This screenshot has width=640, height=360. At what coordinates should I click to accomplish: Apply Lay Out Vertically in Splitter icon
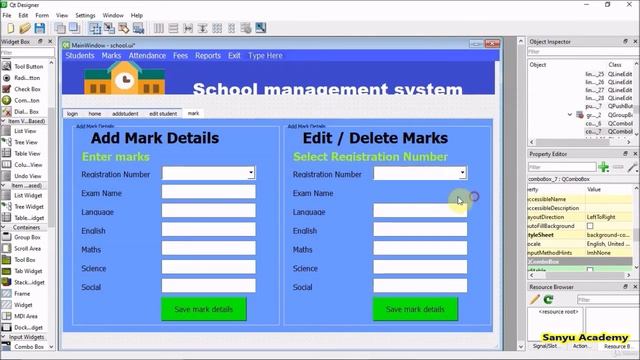202,28
